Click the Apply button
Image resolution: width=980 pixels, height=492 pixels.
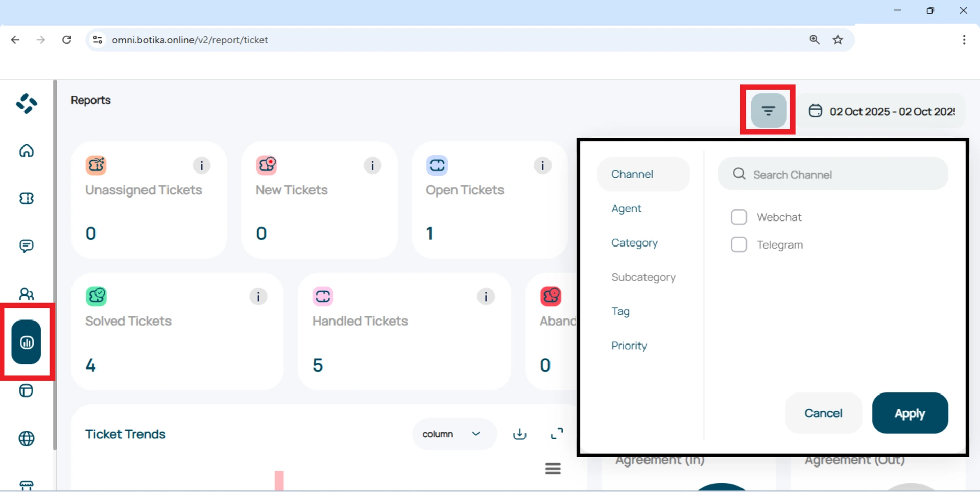coord(910,413)
